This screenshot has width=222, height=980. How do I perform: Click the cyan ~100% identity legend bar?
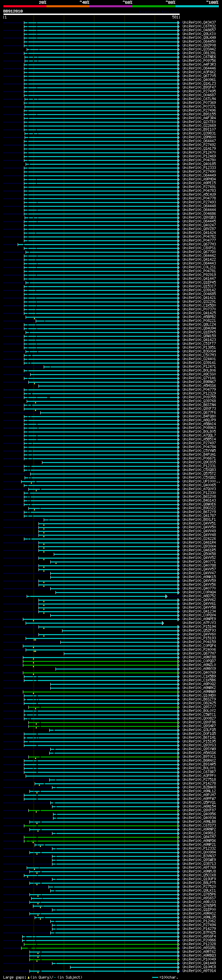pos(197,6)
